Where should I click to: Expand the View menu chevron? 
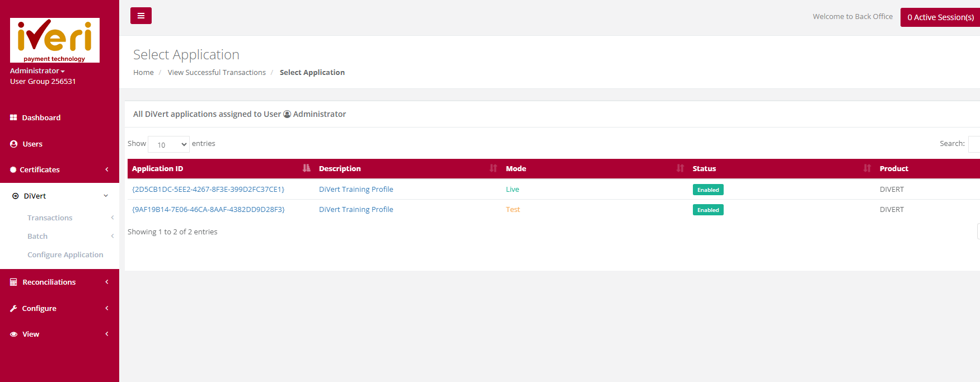point(107,334)
